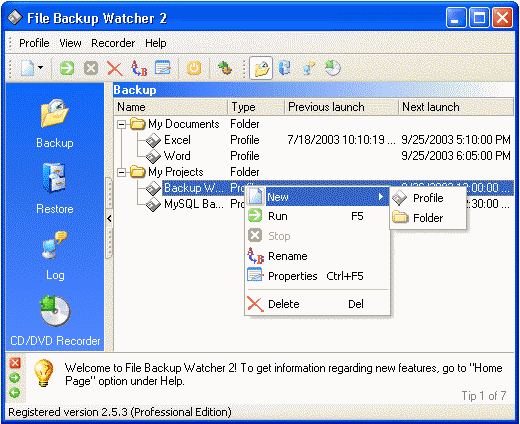This screenshot has width=520, height=424.
Task: Open the Help menu
Action: tap(156, 43)
